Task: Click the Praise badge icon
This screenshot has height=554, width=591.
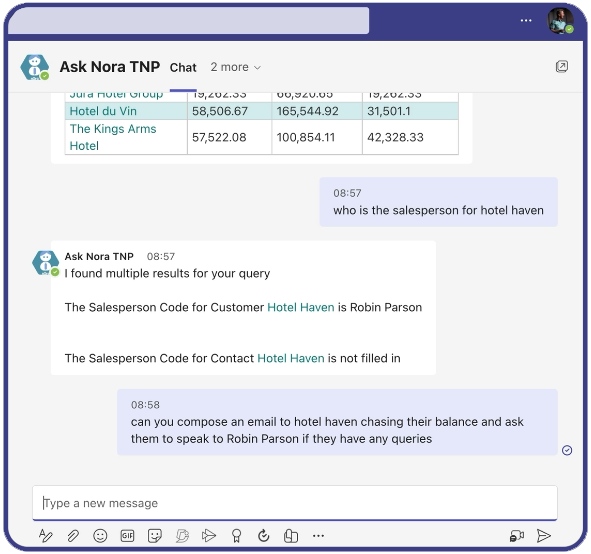Action: [x=236, y=536]
